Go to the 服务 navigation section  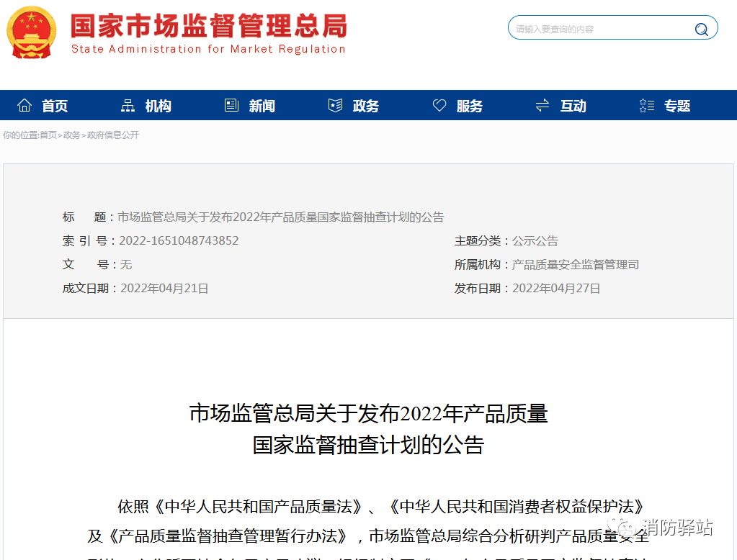tap(470, 107)
